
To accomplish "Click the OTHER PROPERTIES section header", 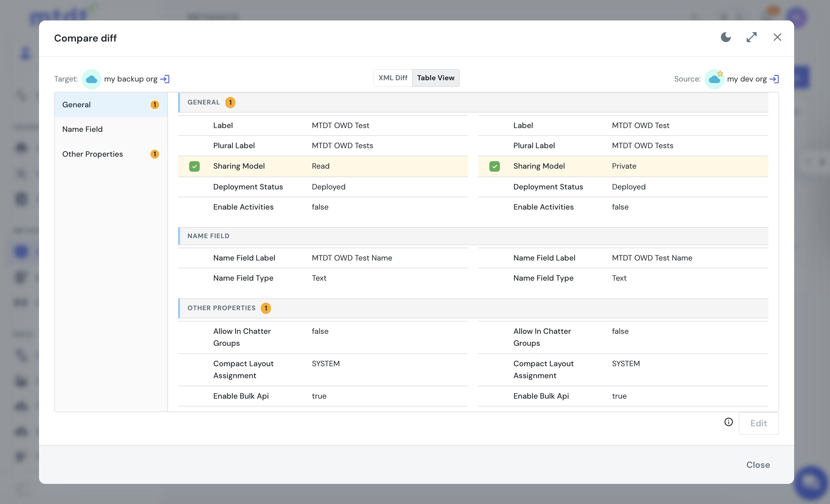I will click(473, 308).
